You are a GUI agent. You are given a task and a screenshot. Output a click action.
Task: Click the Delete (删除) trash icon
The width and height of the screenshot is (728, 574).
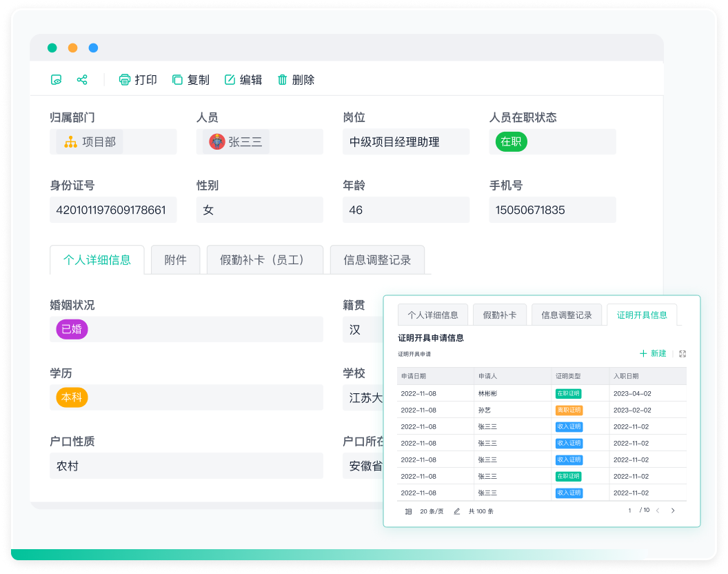(x=281, y=79)
